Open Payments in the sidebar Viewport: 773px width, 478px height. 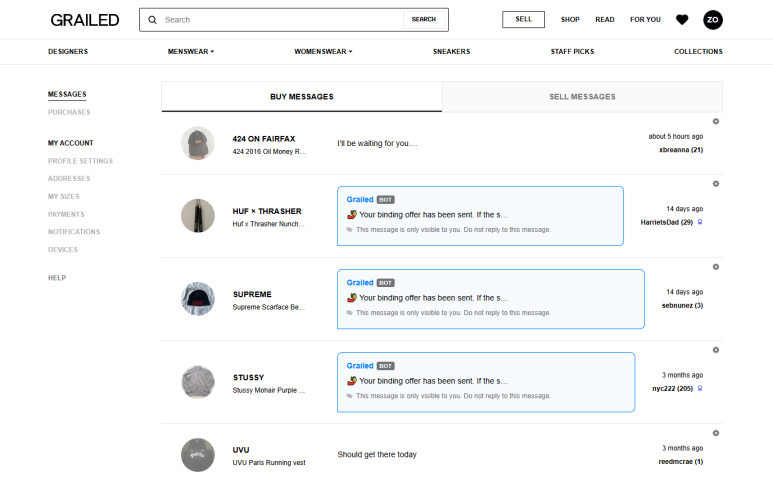point(66,214)
